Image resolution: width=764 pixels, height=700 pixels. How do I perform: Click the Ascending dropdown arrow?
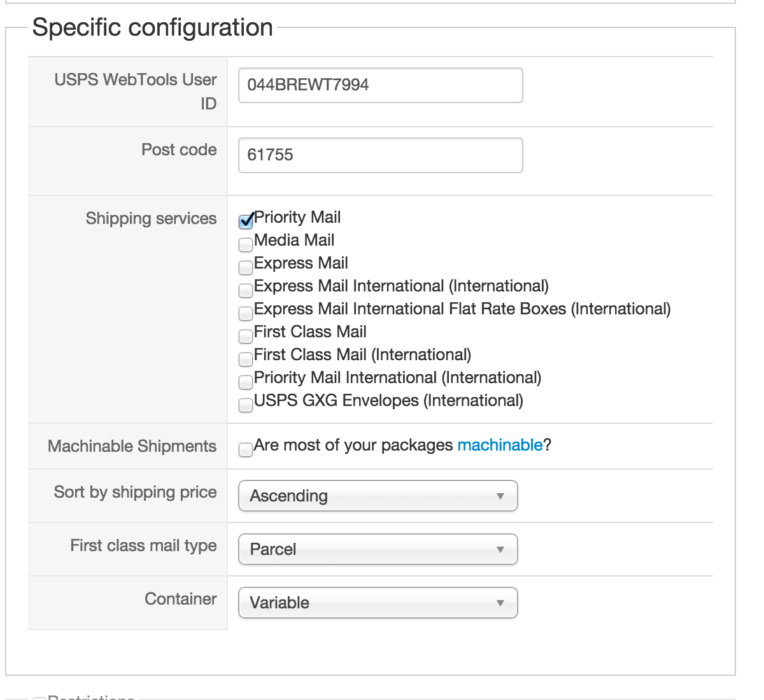point(500,496)
